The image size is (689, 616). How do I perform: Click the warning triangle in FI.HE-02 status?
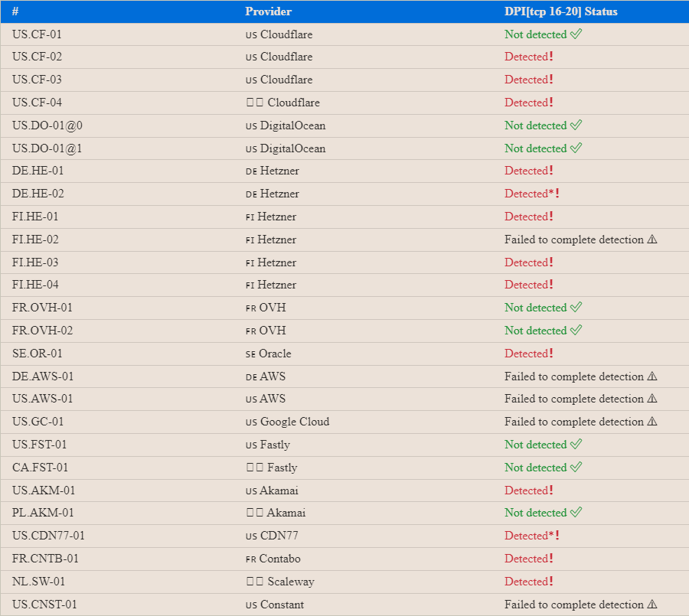(652, 239)
